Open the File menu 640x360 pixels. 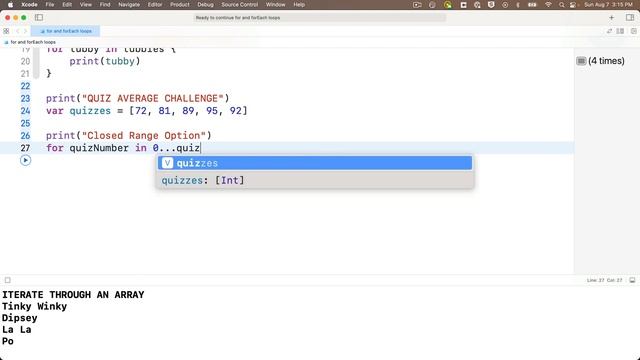(x=50, y=4)
